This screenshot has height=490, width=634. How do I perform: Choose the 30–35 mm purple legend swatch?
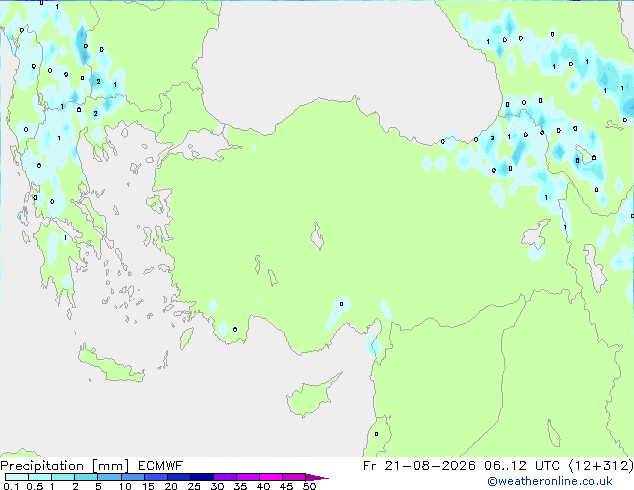click(225, 477)
